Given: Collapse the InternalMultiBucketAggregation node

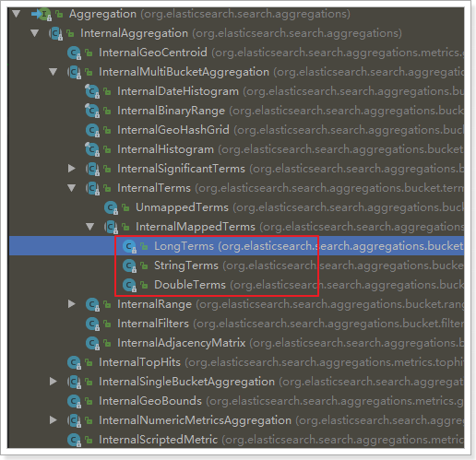Looking at the screenshot, I should [54, 72].
